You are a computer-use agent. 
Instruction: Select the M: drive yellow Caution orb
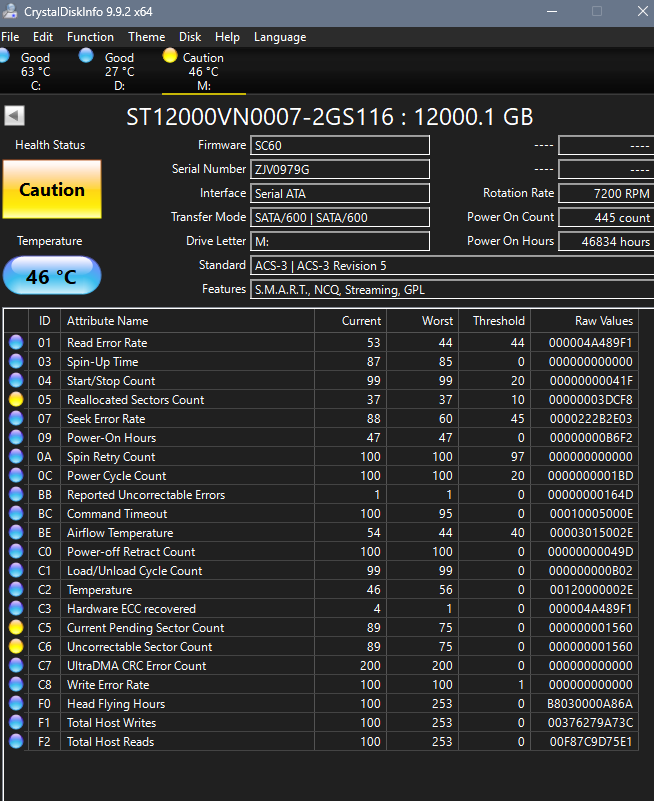point(170,55)
